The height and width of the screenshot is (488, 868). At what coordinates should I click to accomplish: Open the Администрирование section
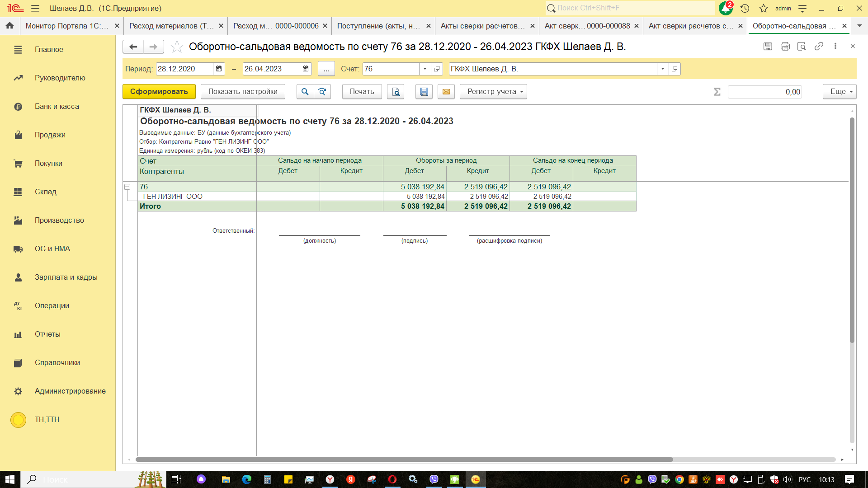click(70, 391)
